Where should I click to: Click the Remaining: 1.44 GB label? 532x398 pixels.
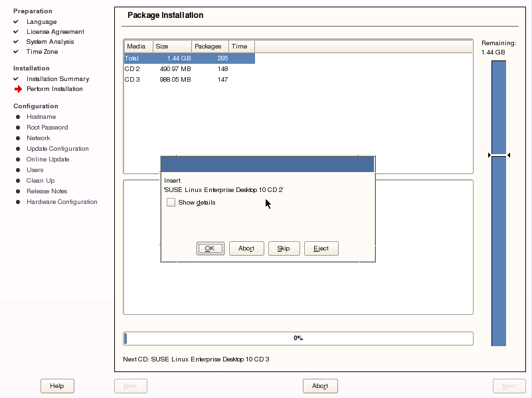point(499,47)
